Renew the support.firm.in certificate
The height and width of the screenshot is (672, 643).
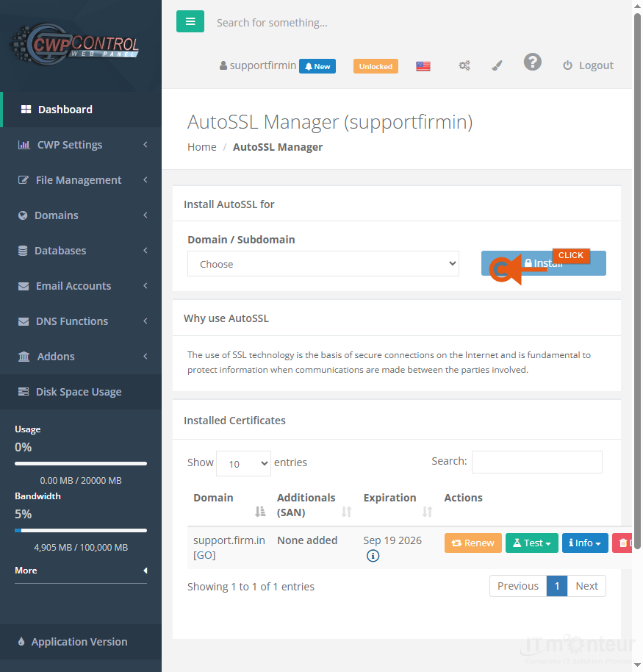click(x=473, y=543)
